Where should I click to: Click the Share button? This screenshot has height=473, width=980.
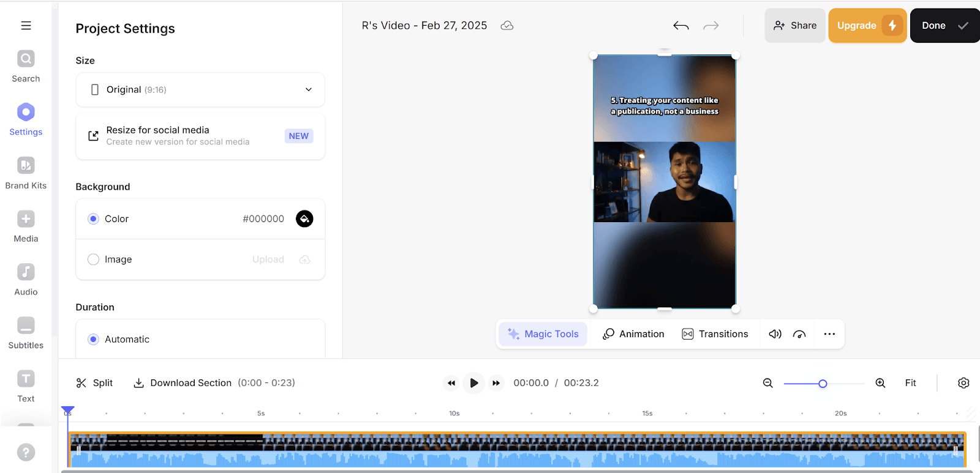tap(795, 26)
